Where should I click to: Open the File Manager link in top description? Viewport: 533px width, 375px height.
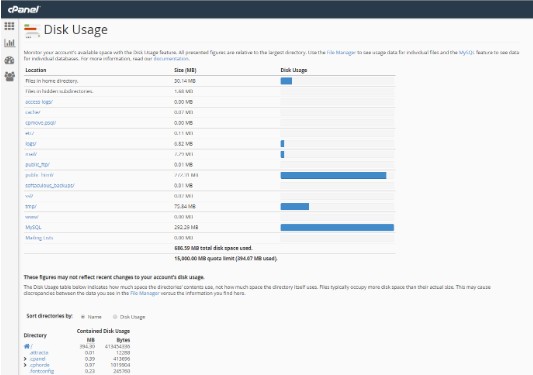pos(341,52)
